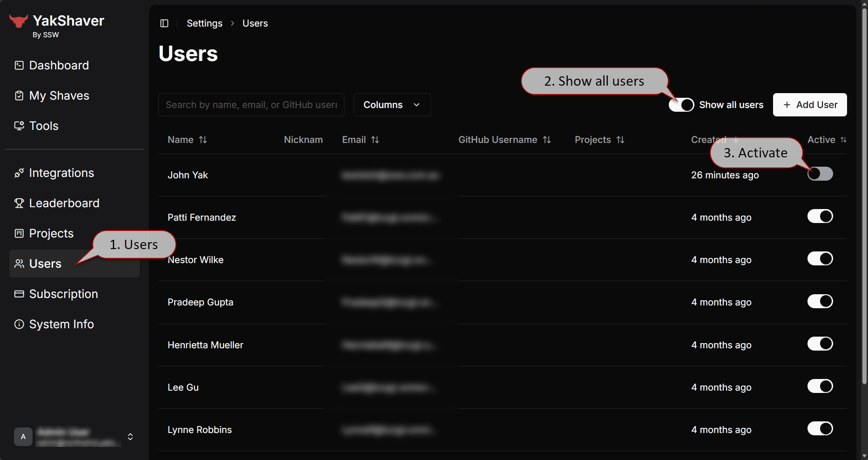Click the My Shaves clipboard icon
The height and width of the screenshot is (460, 868).
coord(19,96)
